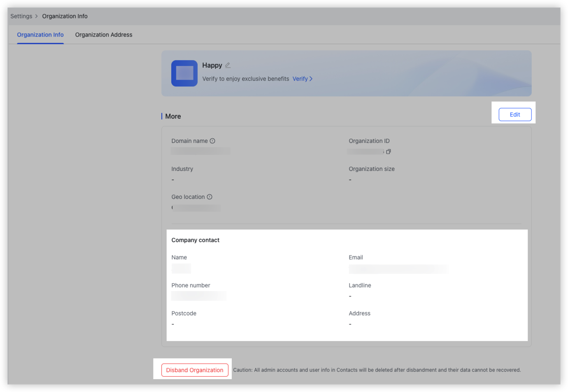Copy the Organization ID using copy icon
Screen dimensions: 568x392
coord(388,152)
